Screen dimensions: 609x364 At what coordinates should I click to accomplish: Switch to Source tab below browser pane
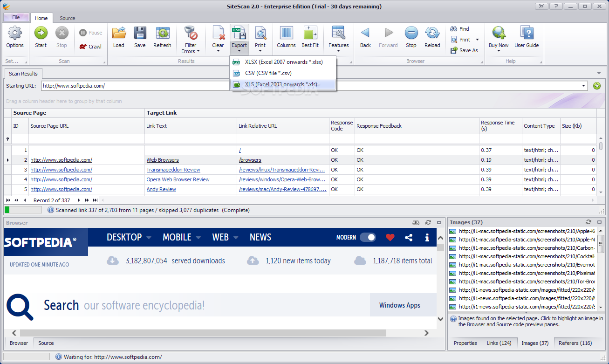pyautogui.click(x=46, y=343)
